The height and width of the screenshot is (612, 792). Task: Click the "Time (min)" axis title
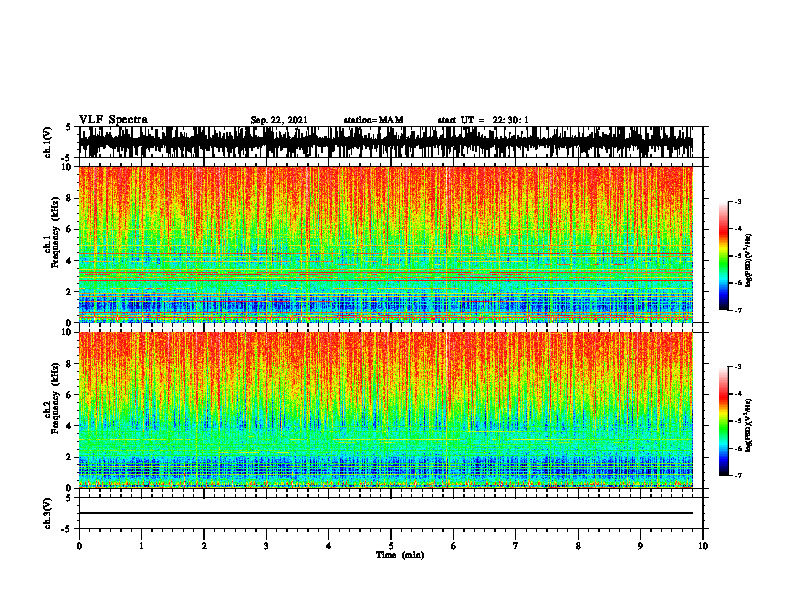400,555
